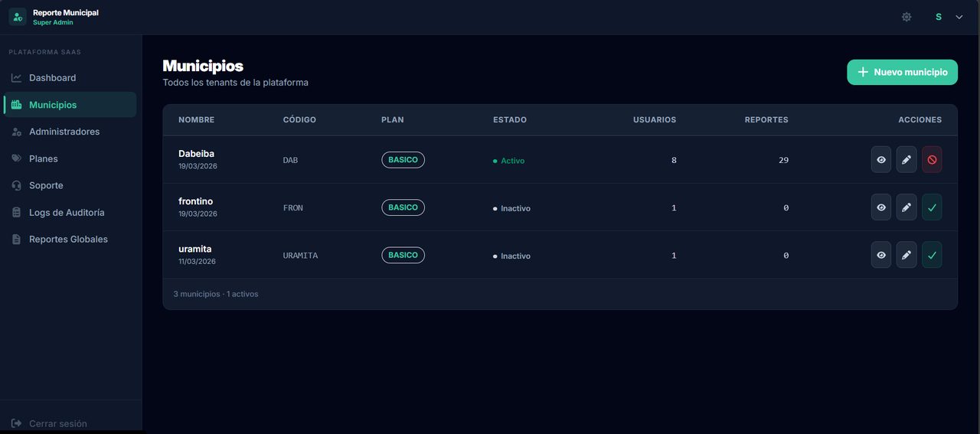Screen dimensions: 980x434
Task: Activate uramita with green check icon
Action: [932, 255]
